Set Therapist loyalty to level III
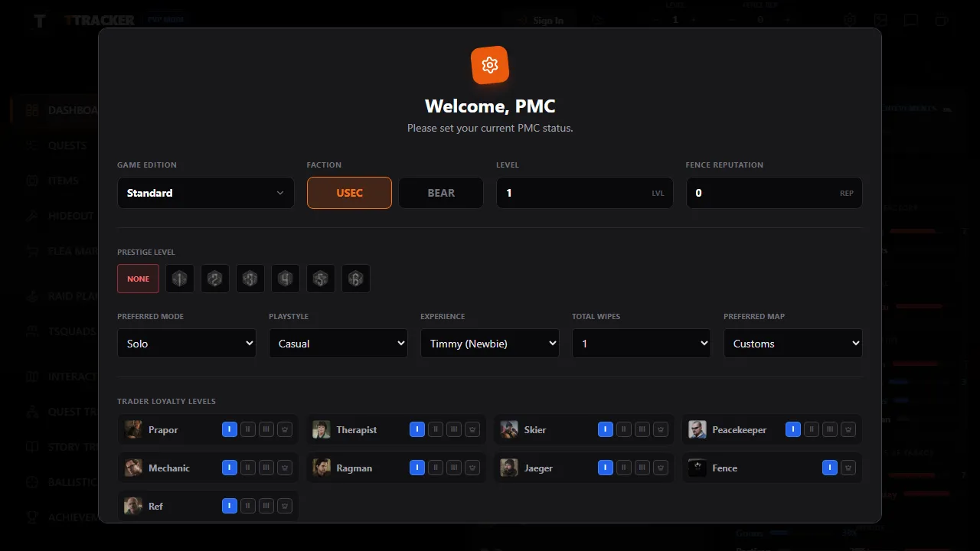The width and height of the screenshot is (980, 551). 454,429
